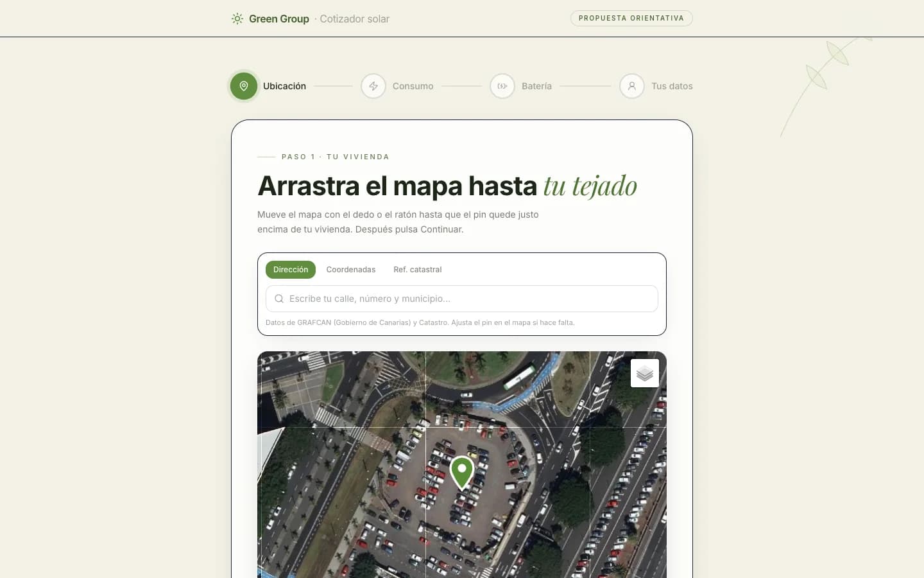Switch to the Coordenadas tab
Screen dimensions: 924x578
tap(351, 270)
